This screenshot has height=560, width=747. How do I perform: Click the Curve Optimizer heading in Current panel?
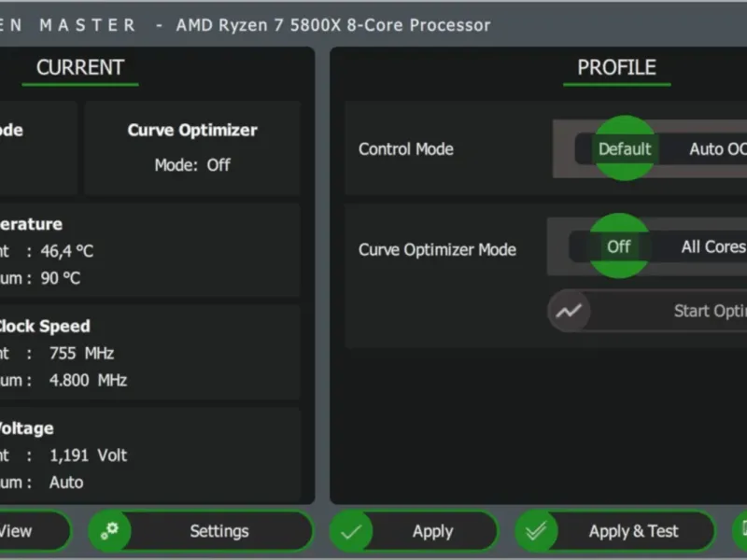(x=192, y=130)
